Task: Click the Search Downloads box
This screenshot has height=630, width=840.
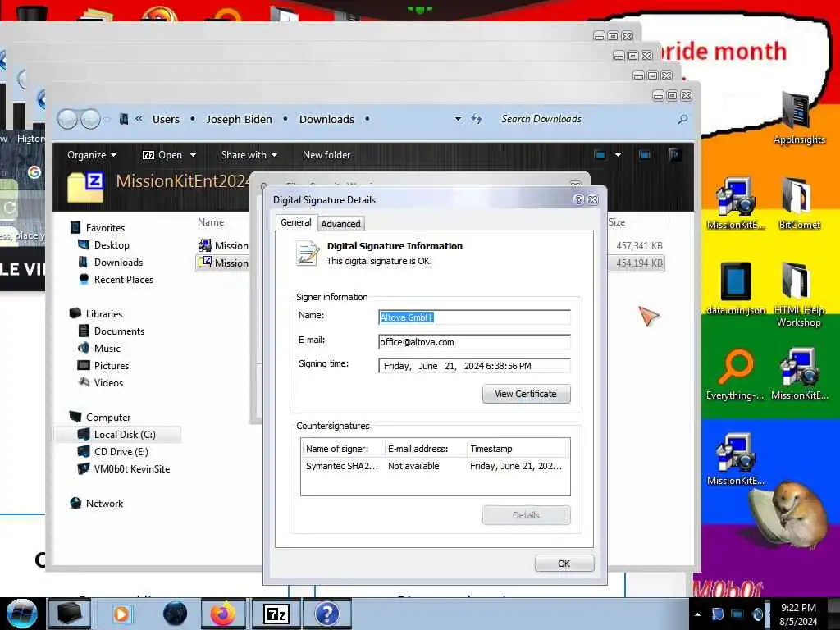Action: point(584,119)
